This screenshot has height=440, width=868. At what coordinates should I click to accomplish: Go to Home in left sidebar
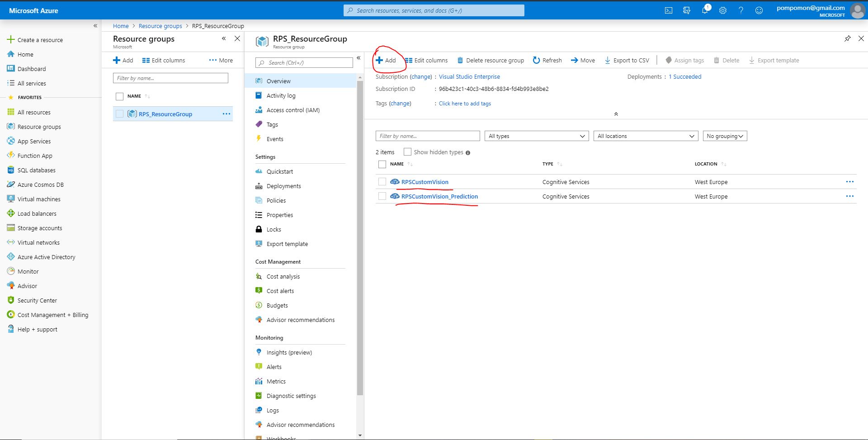[20, 54]
